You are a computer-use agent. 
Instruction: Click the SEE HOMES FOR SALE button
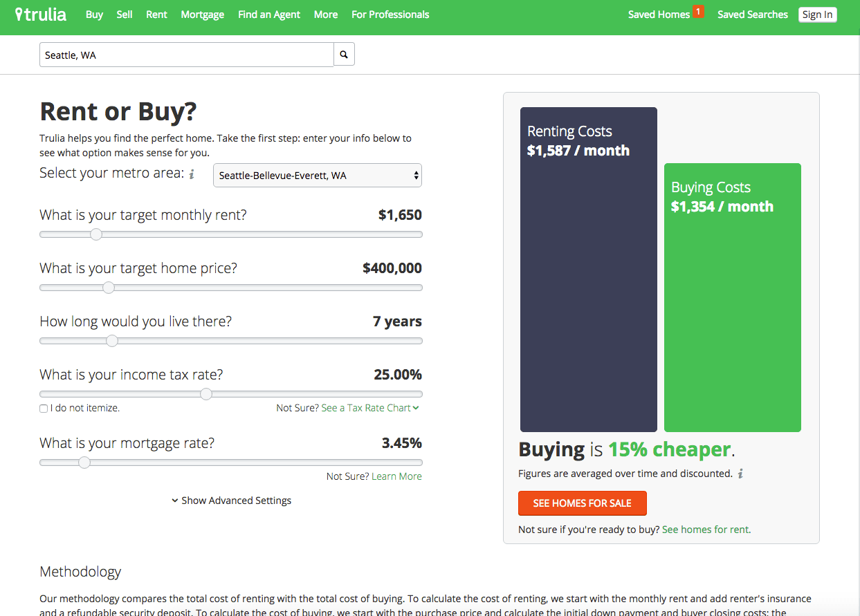tap(583, 503)
